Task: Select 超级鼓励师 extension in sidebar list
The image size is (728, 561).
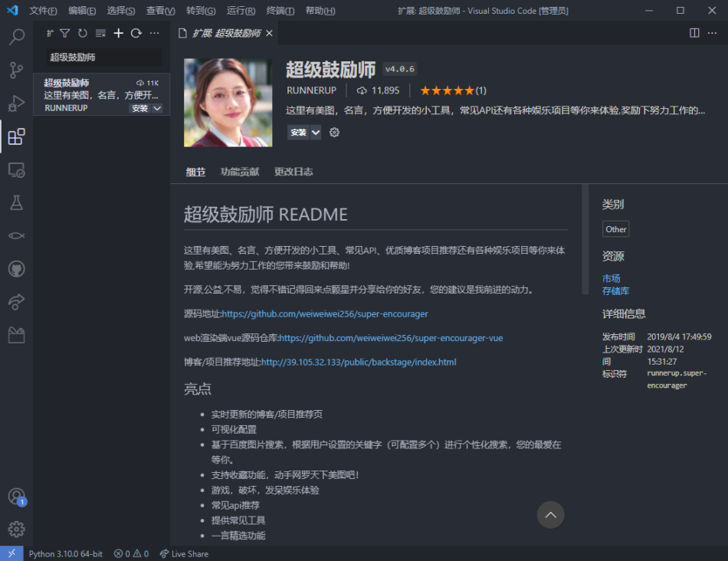Action: [102, 94]
